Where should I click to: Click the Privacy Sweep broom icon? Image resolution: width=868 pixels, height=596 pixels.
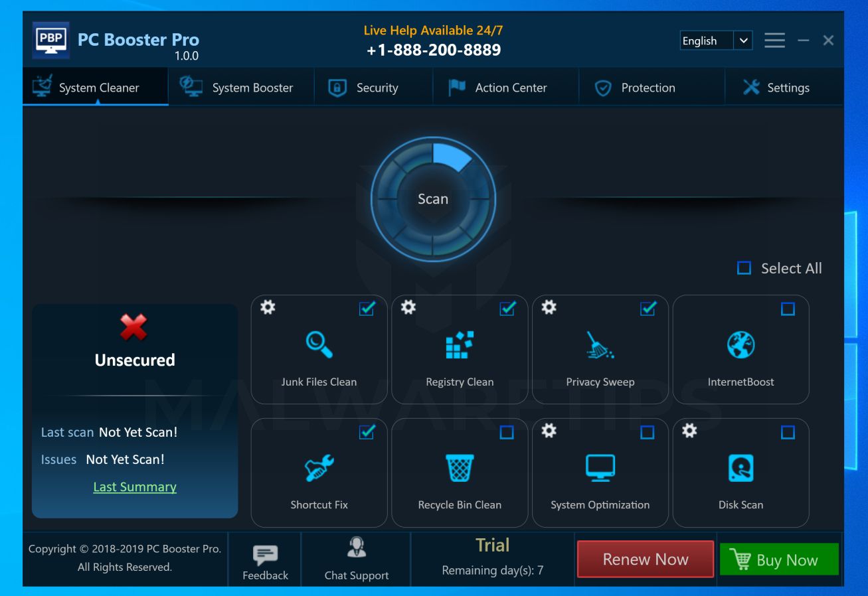[x=600, y=345]
